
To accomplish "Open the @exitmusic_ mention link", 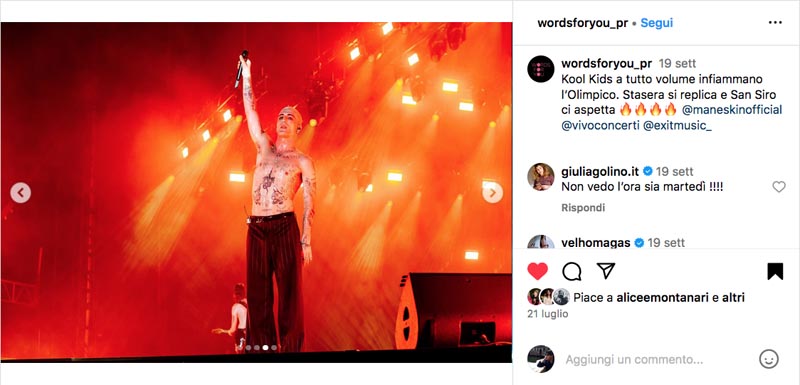I will [677, 126].
